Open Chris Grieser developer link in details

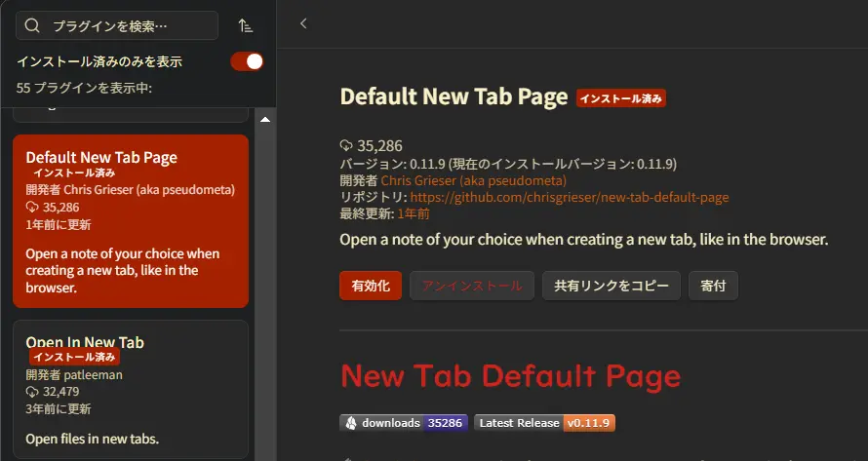(473, 180)
